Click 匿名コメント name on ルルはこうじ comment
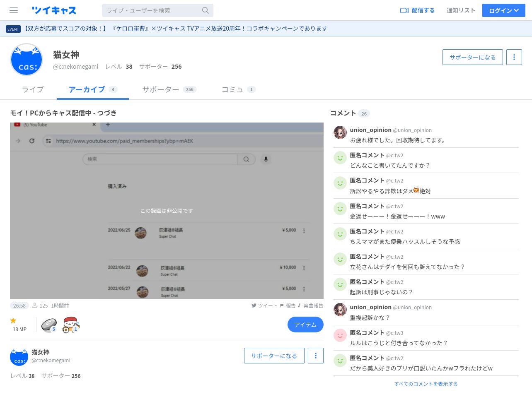The image size is (532, 416). pos(367,333)
